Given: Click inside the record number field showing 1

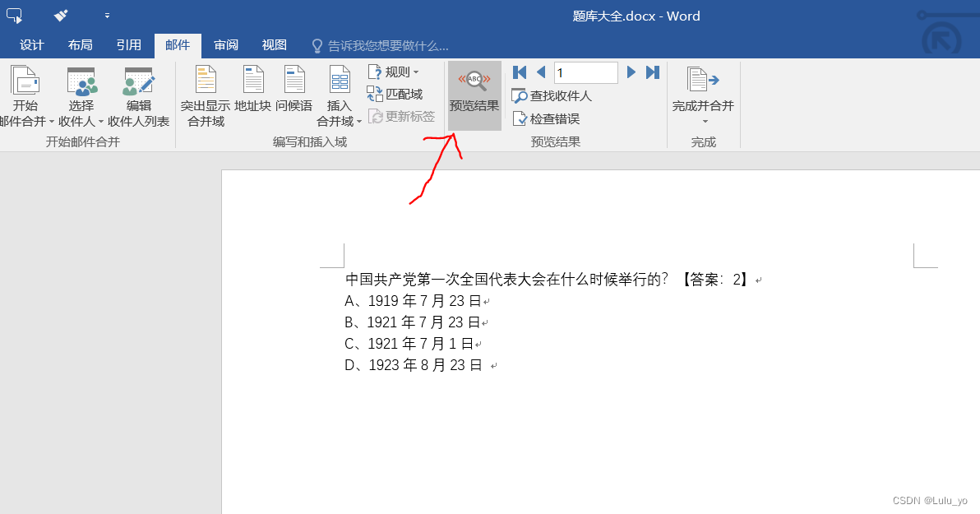Looking at the screenshot, I should pyautogui.click(x=585, y=72).
